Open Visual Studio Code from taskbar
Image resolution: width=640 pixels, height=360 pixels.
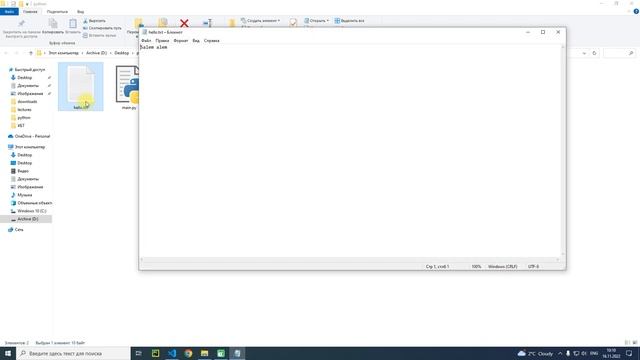coord(172,353)
